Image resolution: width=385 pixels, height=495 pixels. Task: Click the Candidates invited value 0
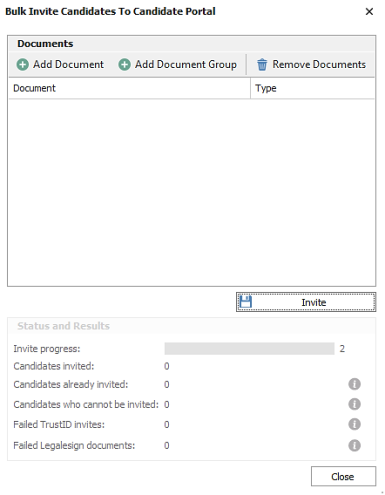click(167, 366)
